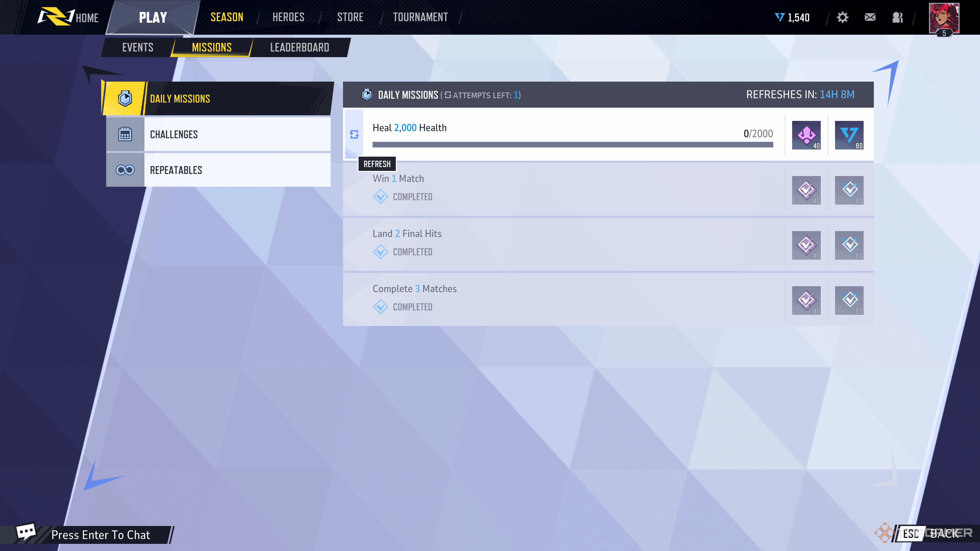Screen dimensions: 980x551
Task: Click the Press Enter To Chat field
Action: pos(101,535)
